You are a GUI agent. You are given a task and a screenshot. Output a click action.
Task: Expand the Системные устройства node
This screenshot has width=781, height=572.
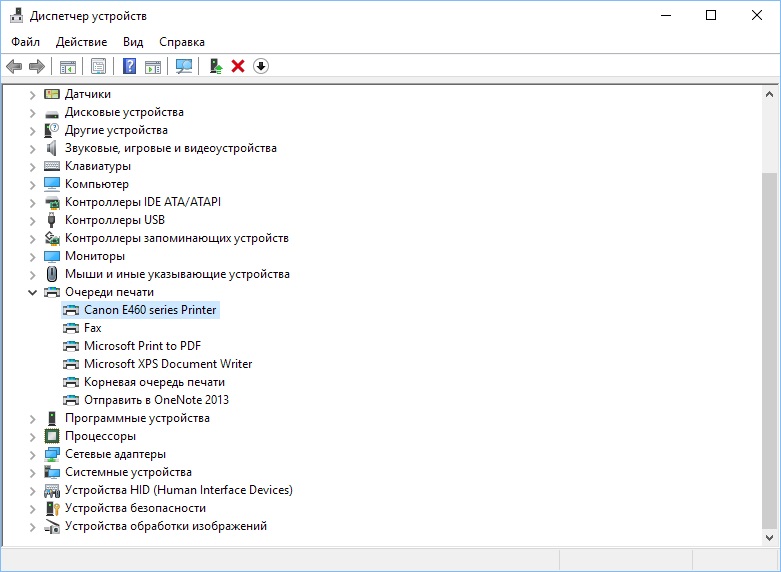[x=32, y=473]
